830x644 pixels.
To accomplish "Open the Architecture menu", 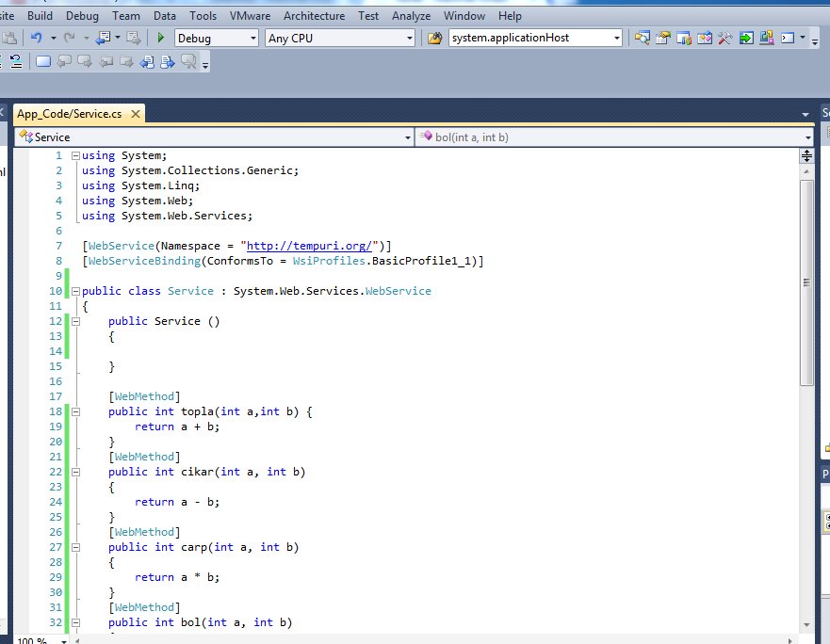I will [314, 16].
